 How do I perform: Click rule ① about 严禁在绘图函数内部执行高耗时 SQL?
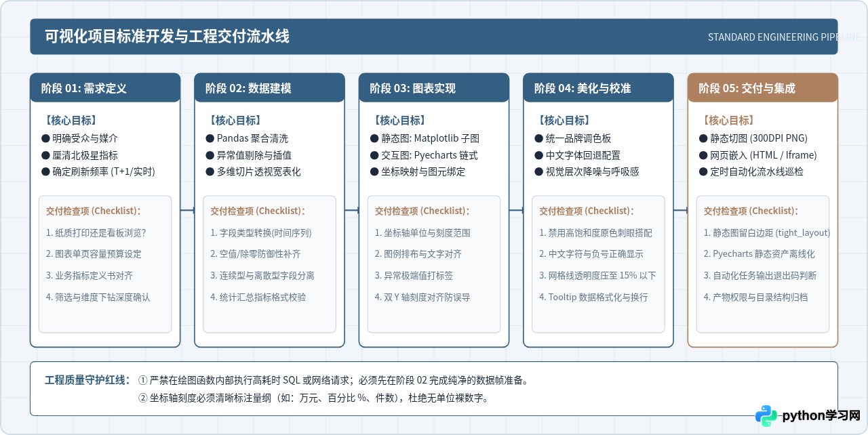click(333, 381)
